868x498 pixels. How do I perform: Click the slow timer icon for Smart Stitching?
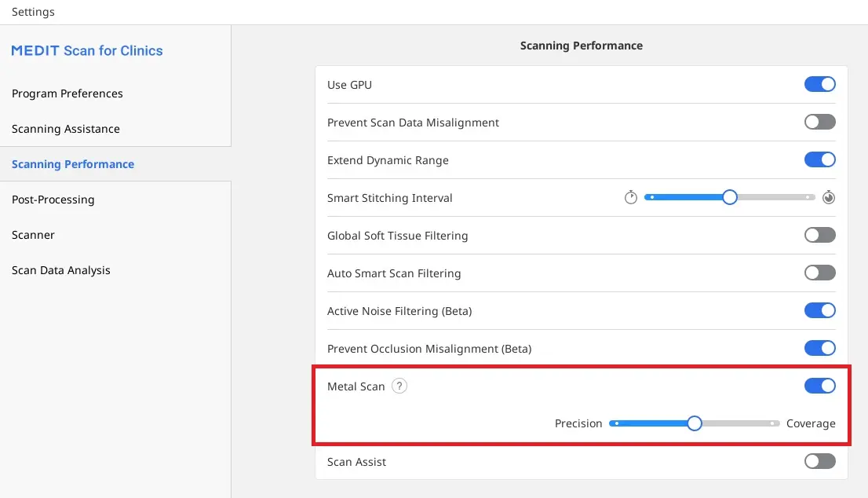(630, 197)
